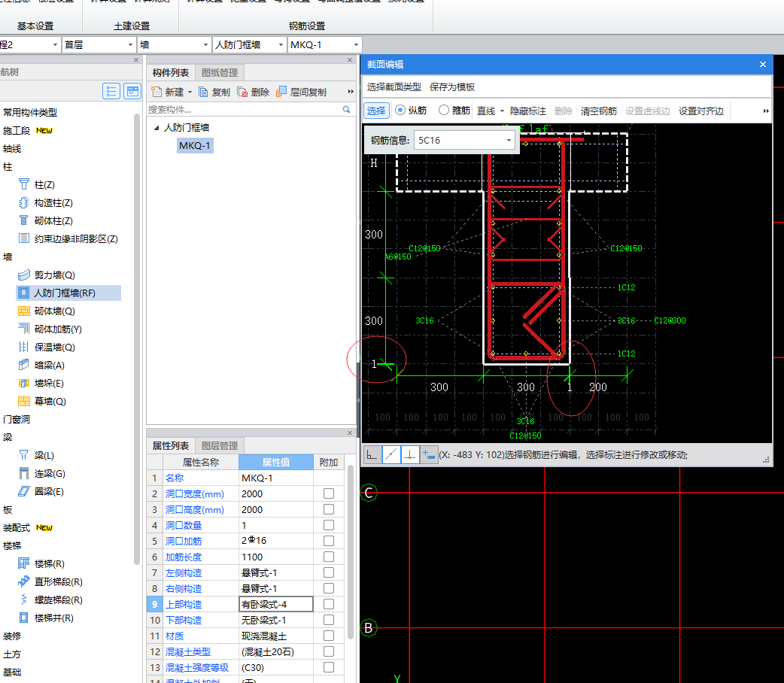Select 剪力墙(Q) shear wall icon
Viewport: 784px width, 683px height.
pos(23,275)
